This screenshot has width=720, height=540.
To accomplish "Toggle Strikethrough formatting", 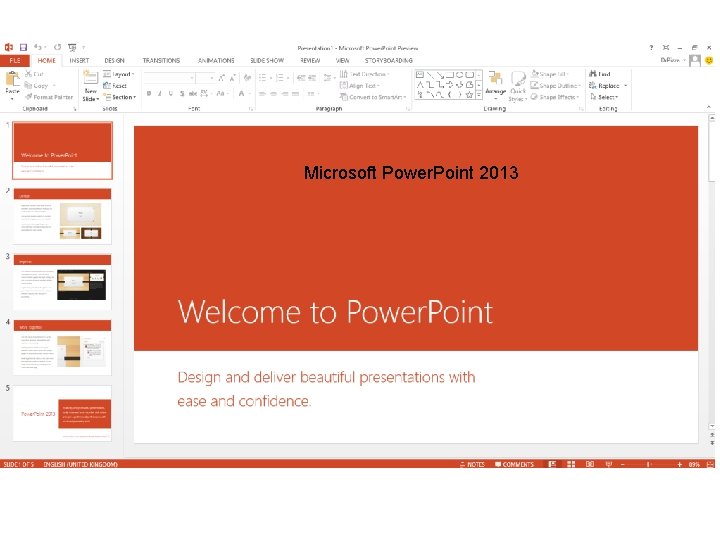I will pos(193,94).
